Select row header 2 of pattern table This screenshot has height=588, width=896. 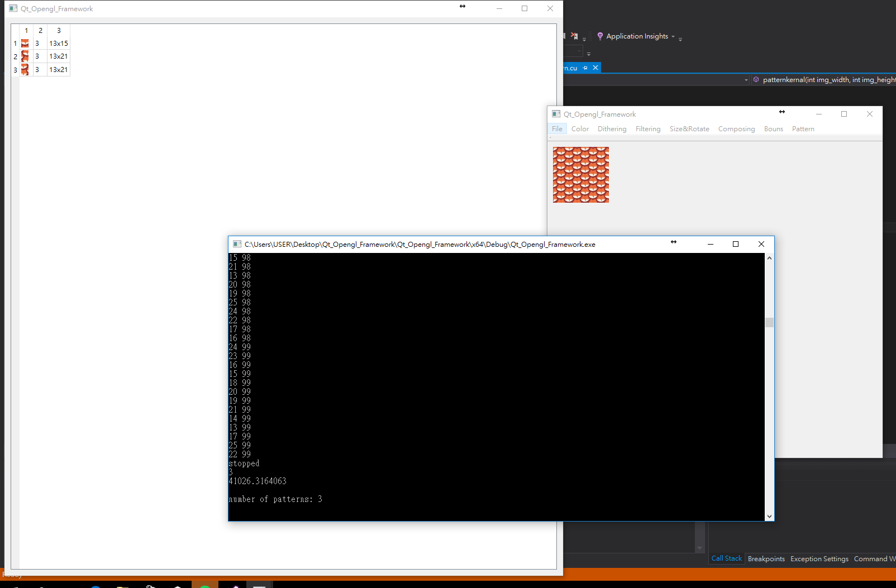15,56
